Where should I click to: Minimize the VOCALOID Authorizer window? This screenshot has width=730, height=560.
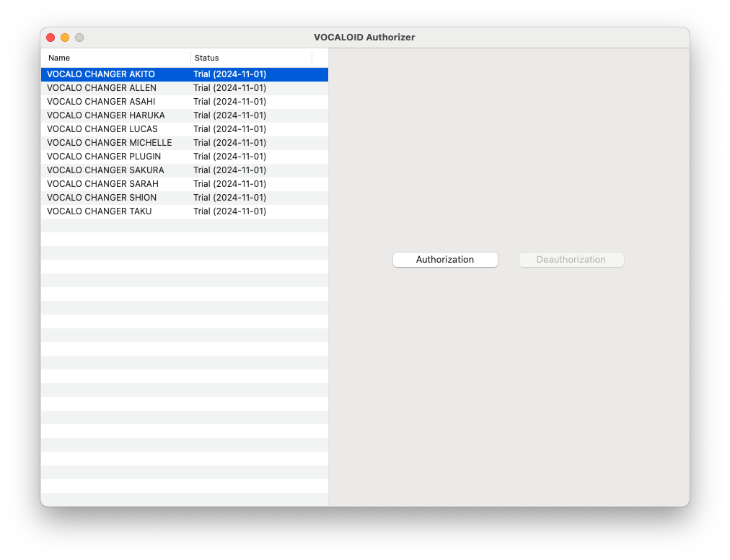coord(65,38)
